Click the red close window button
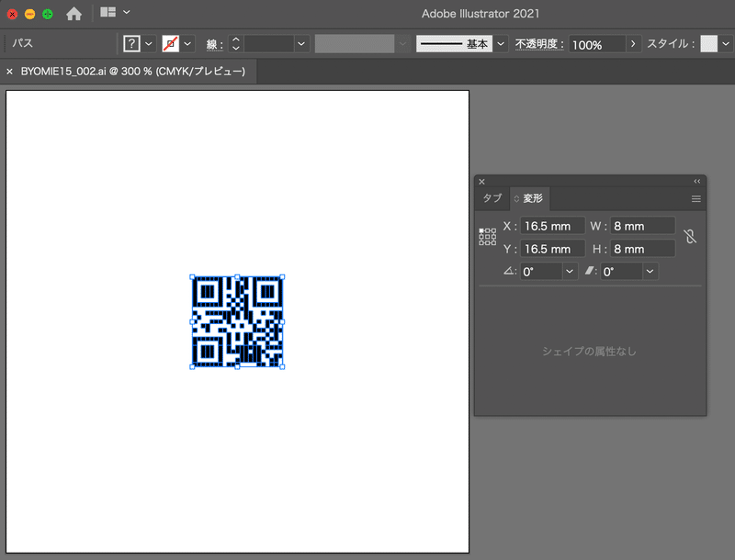Screen dimensions: 735x560 pos(13,14)
